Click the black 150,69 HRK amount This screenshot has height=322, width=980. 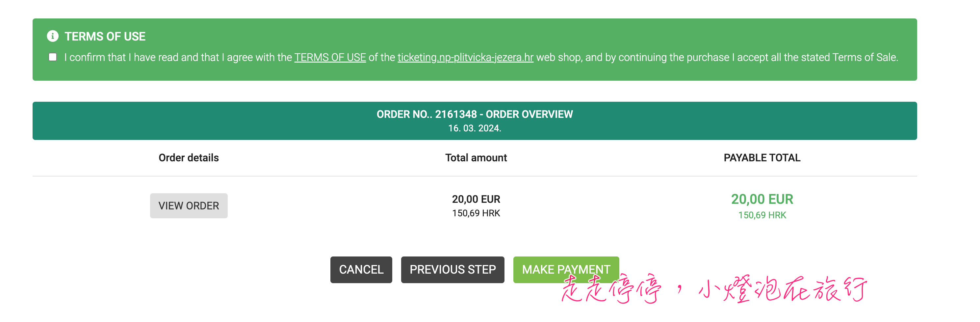point(476,213)
